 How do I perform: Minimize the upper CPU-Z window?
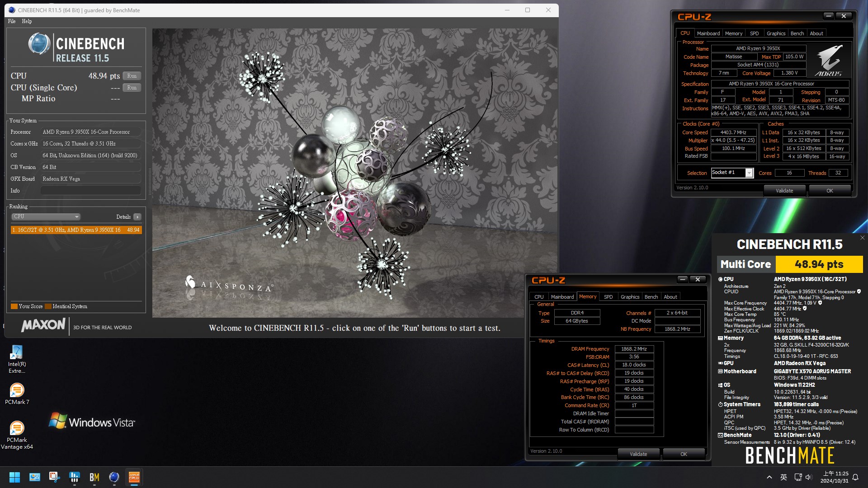tap(828, 16)
